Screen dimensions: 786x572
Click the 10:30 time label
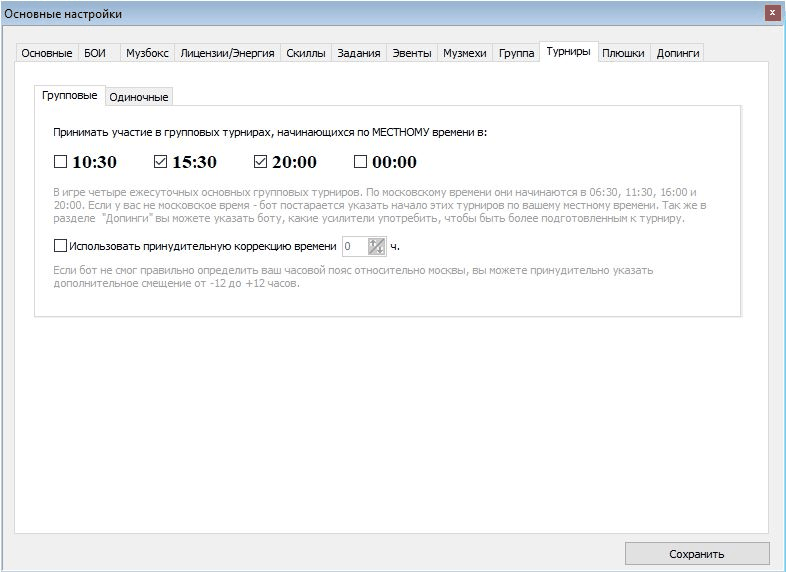click(x=94, y=162)
